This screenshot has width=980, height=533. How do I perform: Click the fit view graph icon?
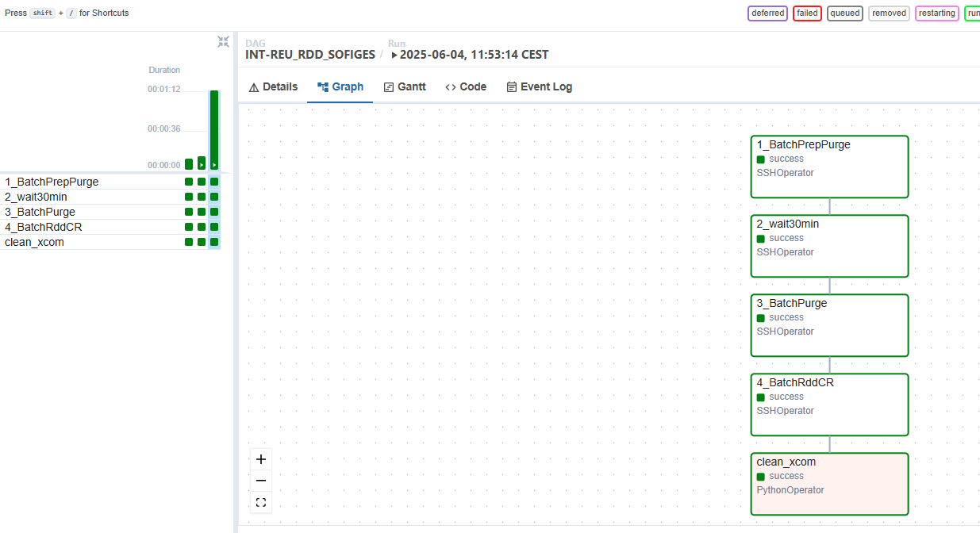(x=260, y=502)
